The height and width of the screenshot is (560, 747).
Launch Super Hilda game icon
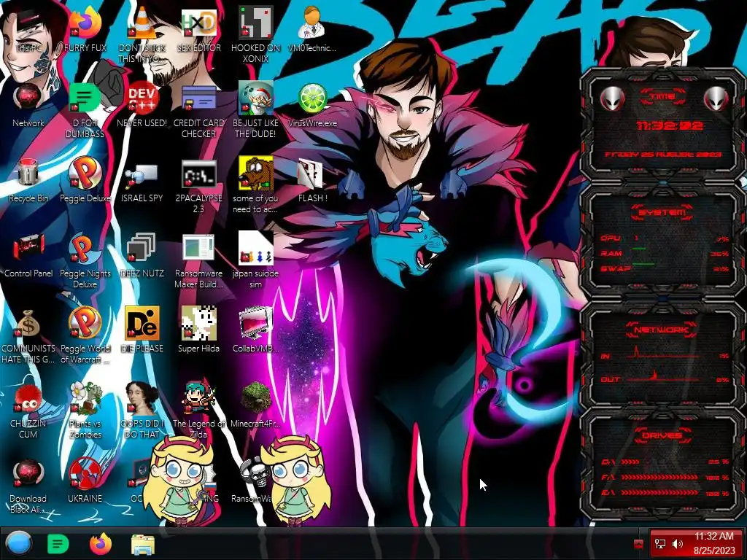pyautogui.click(x=198, y=330)
